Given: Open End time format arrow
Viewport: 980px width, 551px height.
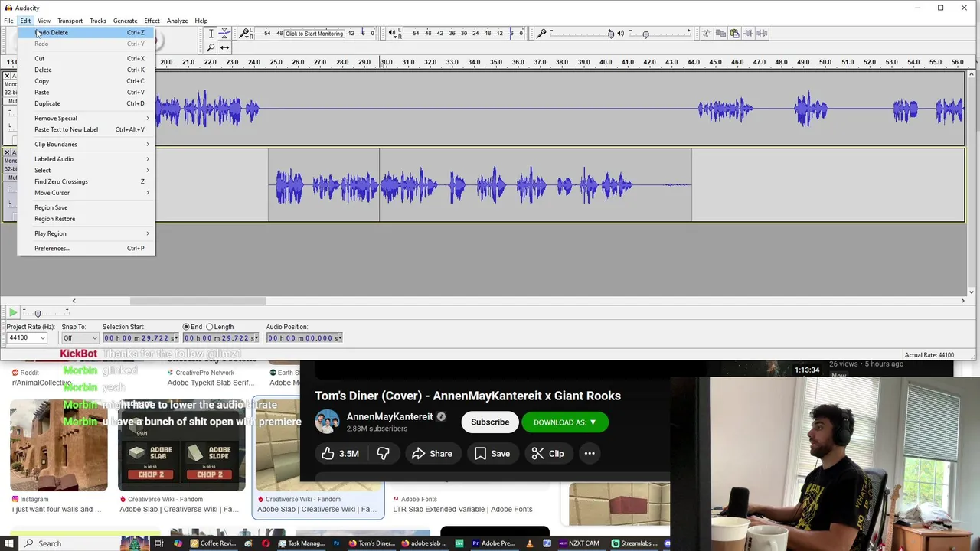Looking at the screenshot, I should (x=256, y=337).
